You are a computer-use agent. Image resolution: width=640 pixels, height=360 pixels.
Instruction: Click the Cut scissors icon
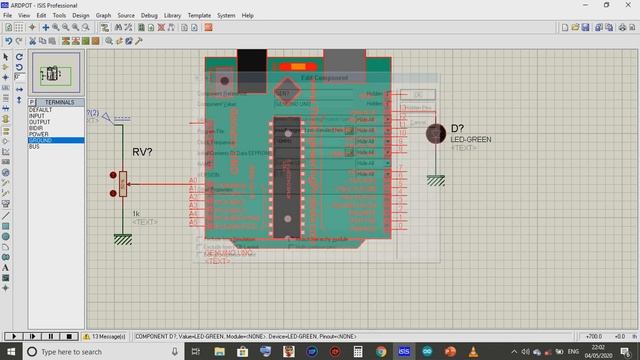click(33, 41)
